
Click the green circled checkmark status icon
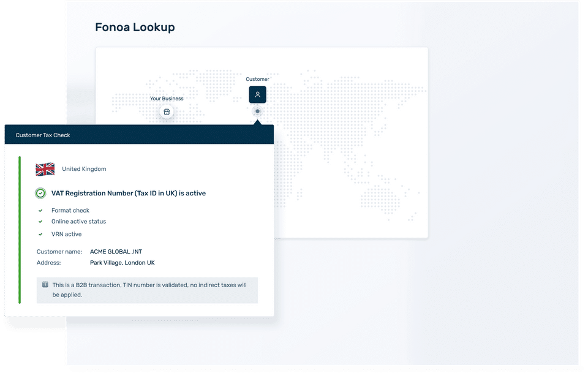40,193
